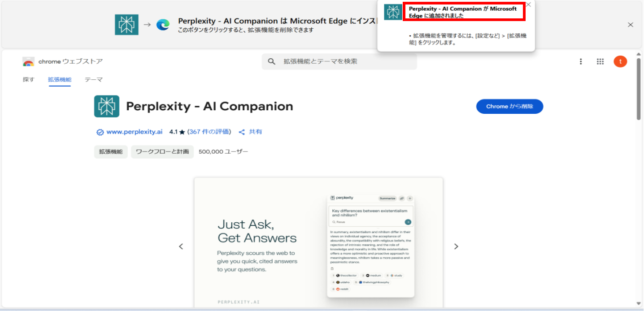The image size is (644, 311).
Task: Close the extension-added popup notification
Action: 528,4
